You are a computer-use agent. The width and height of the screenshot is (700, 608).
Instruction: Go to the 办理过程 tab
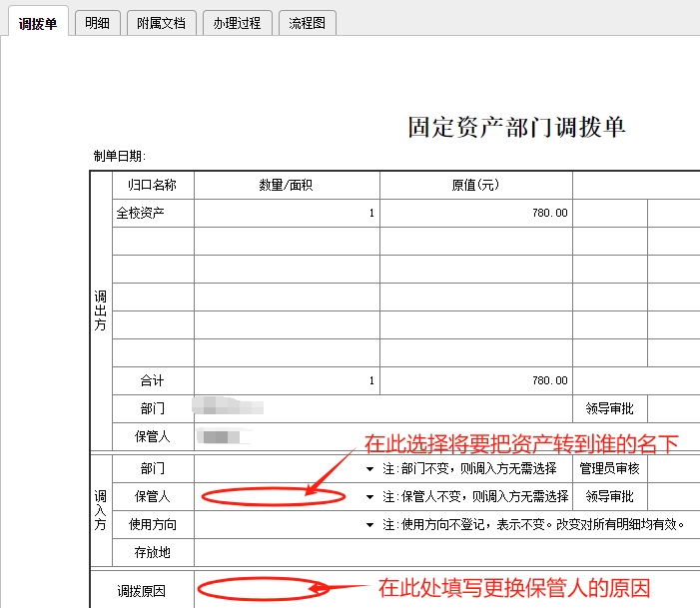237,23
